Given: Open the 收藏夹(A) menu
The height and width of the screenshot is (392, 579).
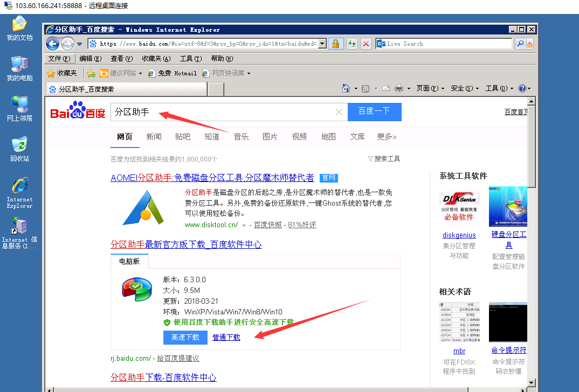Looking at the screenshot, I should tap(156, 59).
